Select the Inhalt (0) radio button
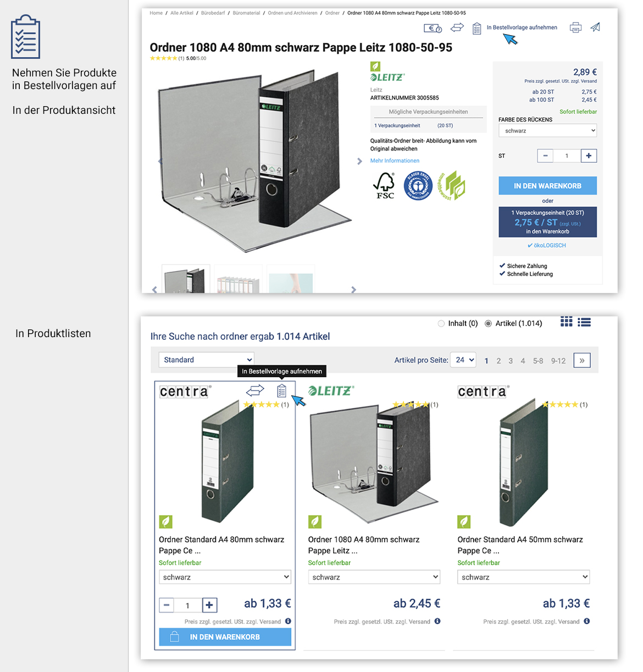 441,323
